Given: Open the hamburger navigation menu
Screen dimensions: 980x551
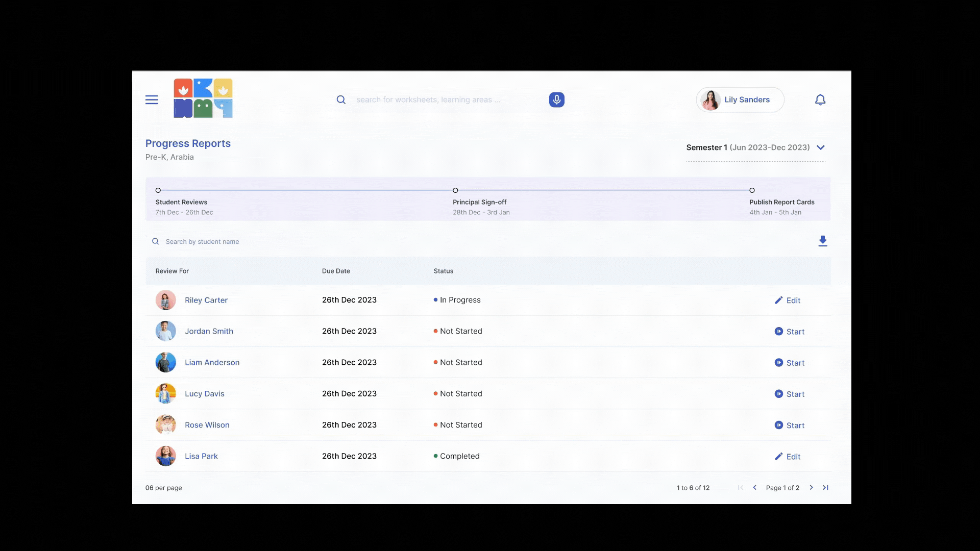Looking at the screenshot, I should click(152, 100).
